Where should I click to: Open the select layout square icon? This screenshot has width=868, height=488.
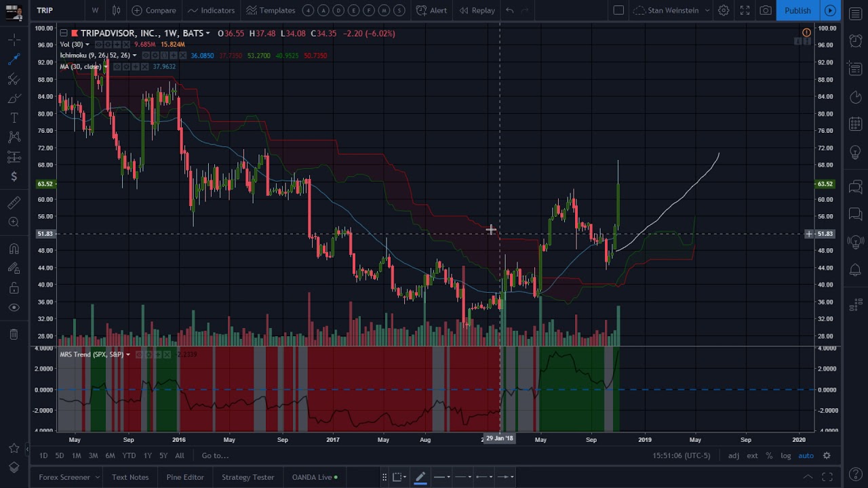tap(618, 10)
